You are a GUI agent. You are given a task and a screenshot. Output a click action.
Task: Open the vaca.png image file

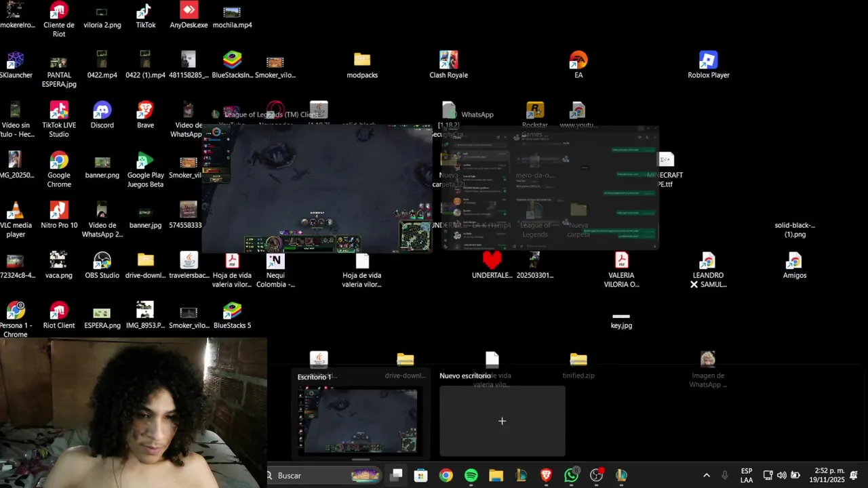tap(59, 266)
